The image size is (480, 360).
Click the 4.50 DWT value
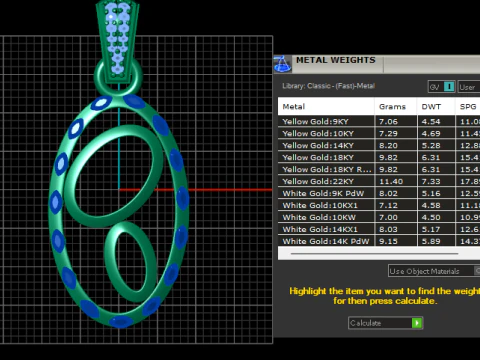pos(431,218)
